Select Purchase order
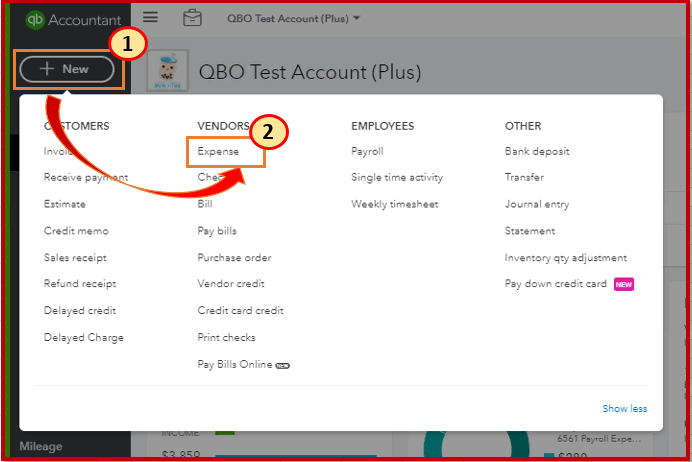692x462 pixels. (234, 258)
